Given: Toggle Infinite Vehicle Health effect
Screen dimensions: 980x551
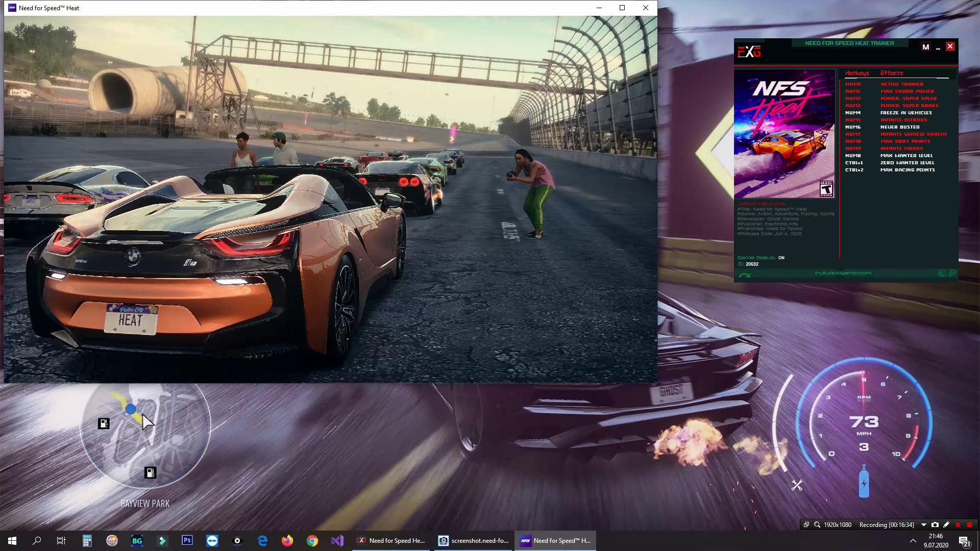Looking at the screenshot, I should pyautogui.click(x=913, y=134).
